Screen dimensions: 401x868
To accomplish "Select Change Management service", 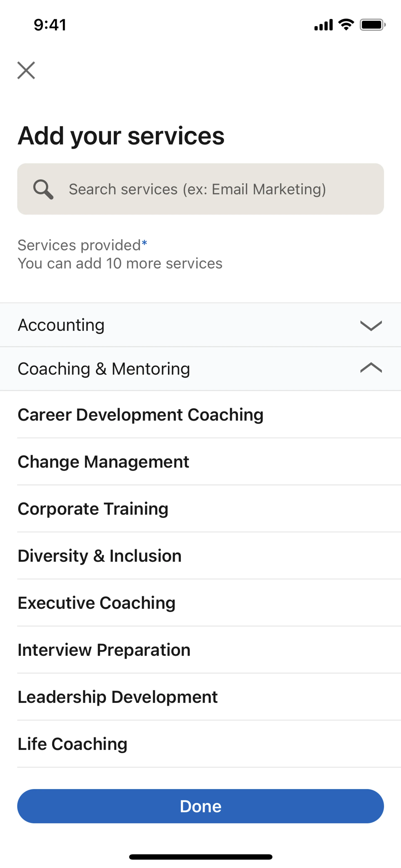I will pos(103,462).
